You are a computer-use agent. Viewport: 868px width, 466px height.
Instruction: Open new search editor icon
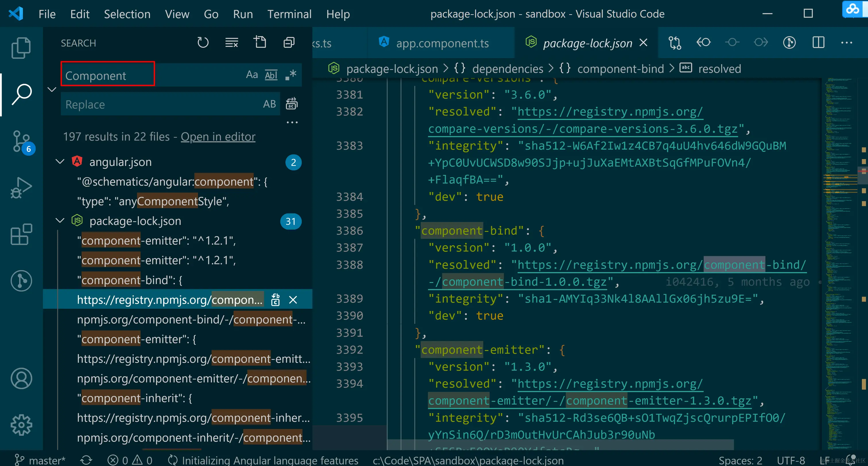coord(260,43)
